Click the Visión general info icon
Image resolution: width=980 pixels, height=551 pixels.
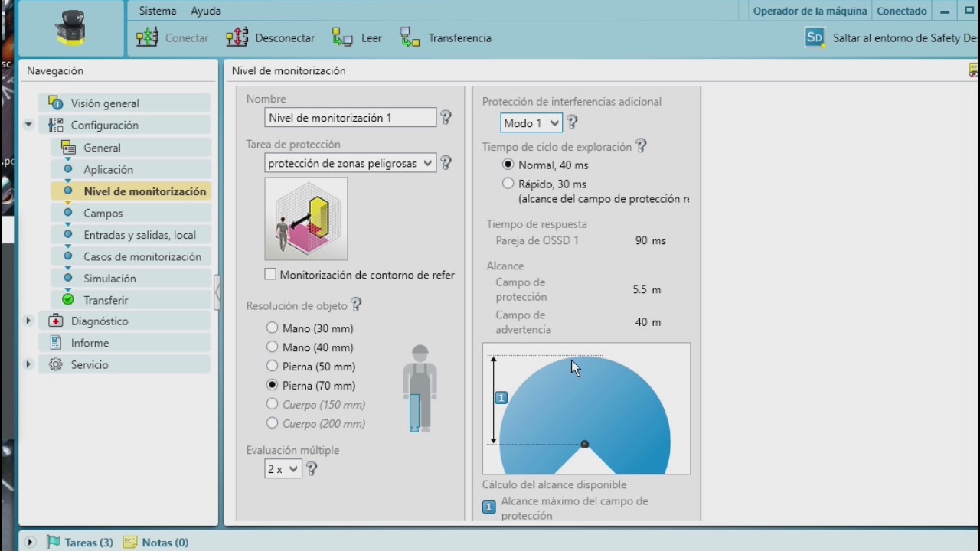click(x=56, y=103)
